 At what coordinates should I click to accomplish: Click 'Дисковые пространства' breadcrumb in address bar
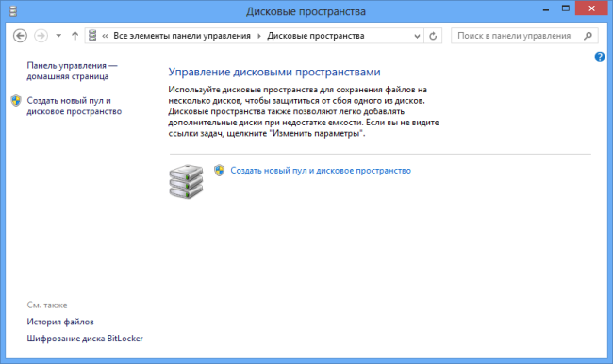pyautogui.click(x=316, y=36)
